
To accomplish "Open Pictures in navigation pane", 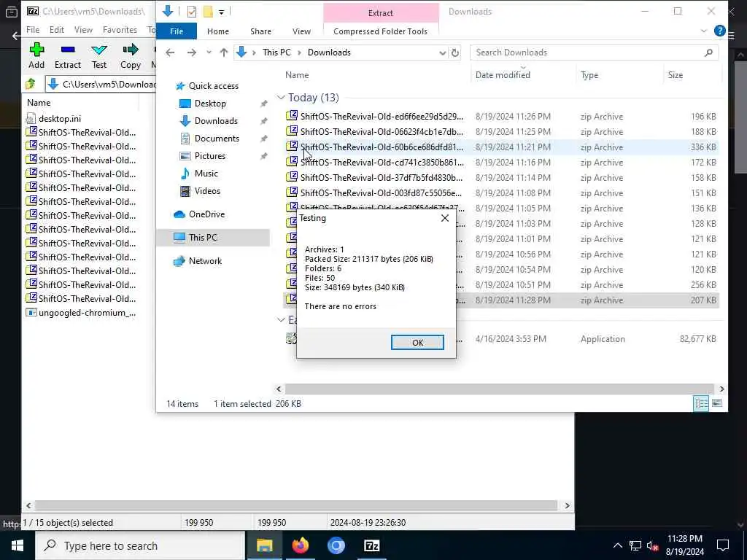I will point(209,156).
